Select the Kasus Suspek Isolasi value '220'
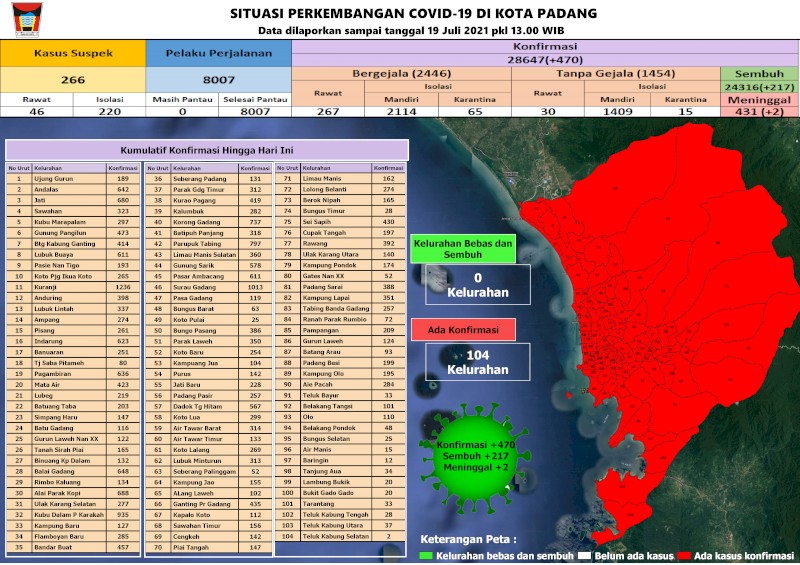 pos(110,111)
